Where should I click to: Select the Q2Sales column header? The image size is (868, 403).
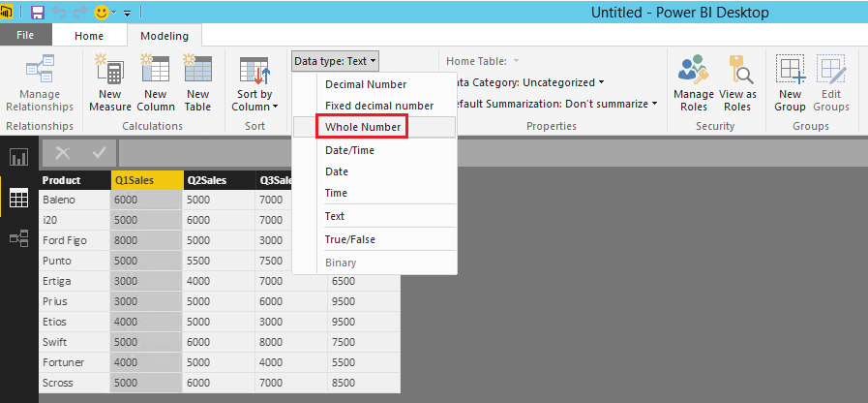(220, 180)
